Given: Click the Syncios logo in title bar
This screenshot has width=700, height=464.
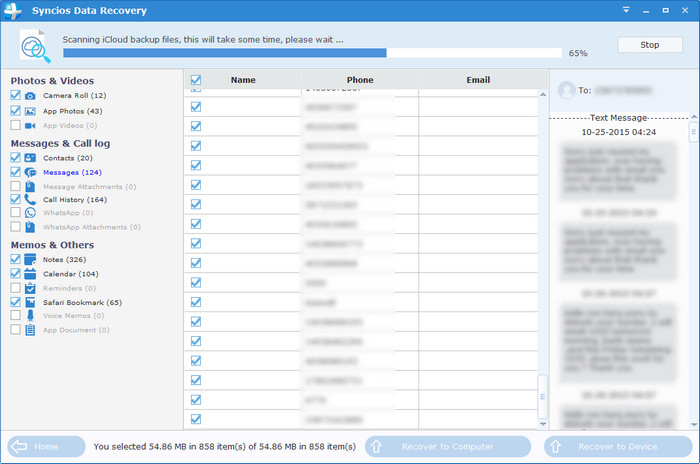Looking at the screenshot, I should coord(12,10).
